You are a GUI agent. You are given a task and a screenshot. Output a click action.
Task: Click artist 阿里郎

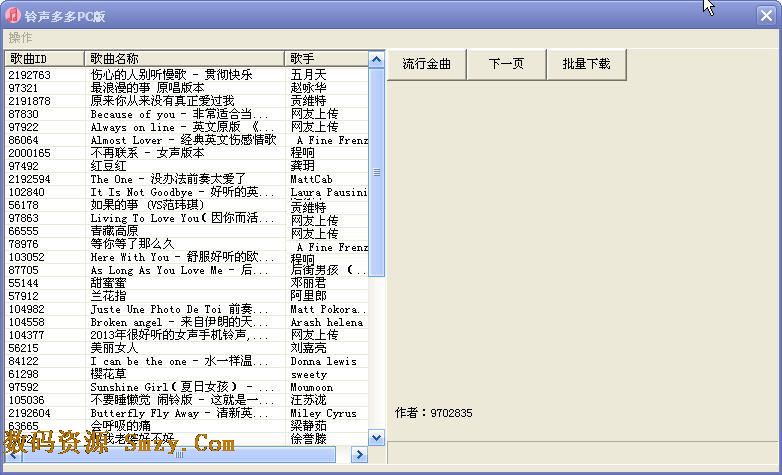click(x=308, y=296)
